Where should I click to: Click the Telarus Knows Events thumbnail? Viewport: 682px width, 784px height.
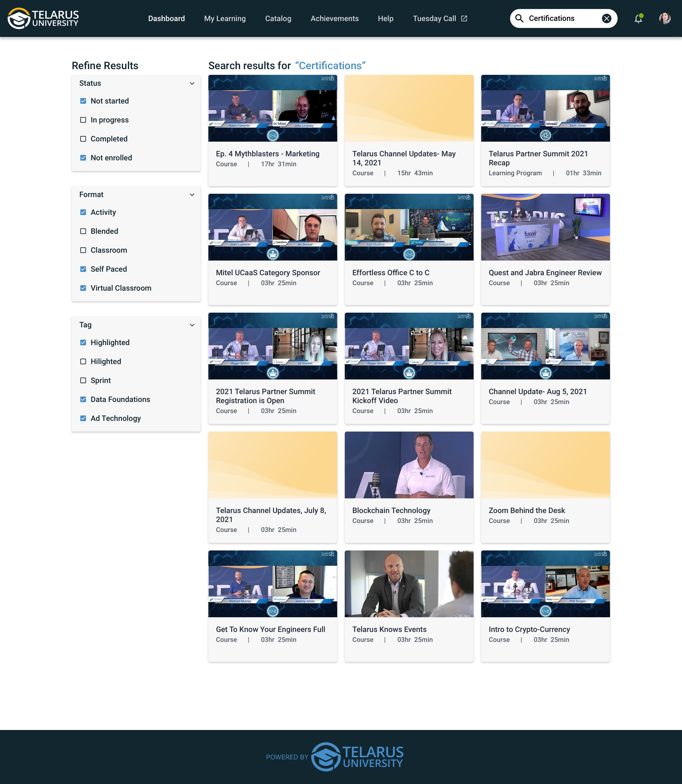coord(409,584)
